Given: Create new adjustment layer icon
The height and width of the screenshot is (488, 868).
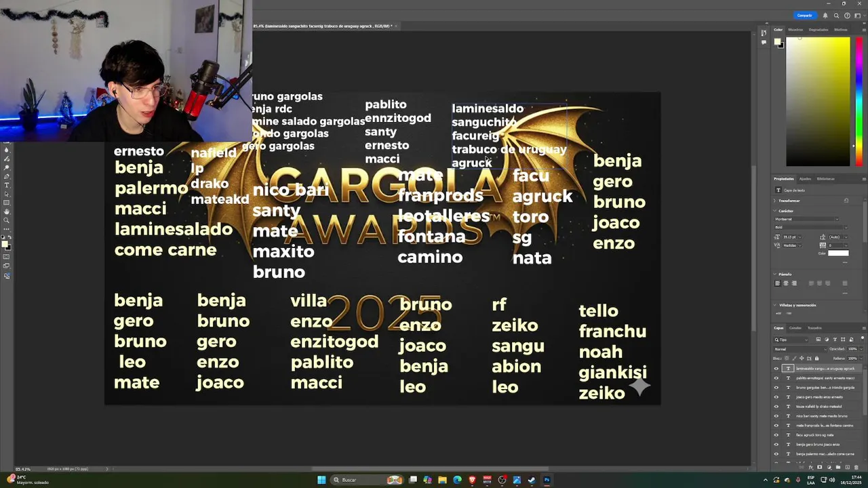Looking at the screenshot, I should pos(829,467).
